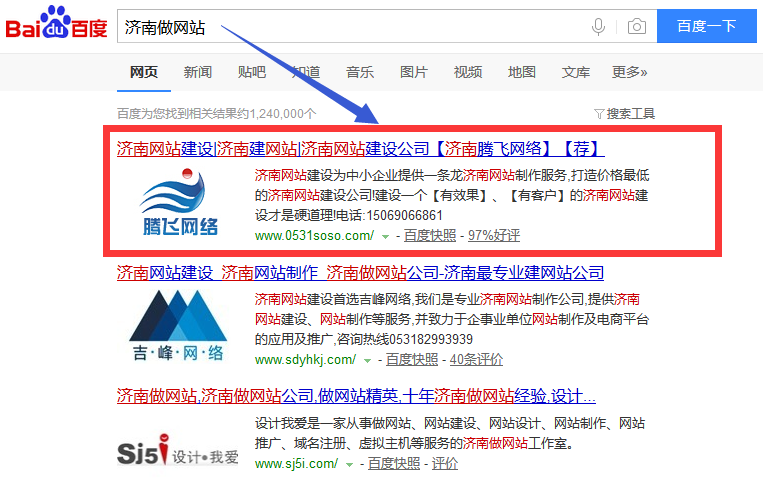The image size is (763, 486).
Task: Open the 济南最专业建网站公司 result title
Action: tap(360, 273)
